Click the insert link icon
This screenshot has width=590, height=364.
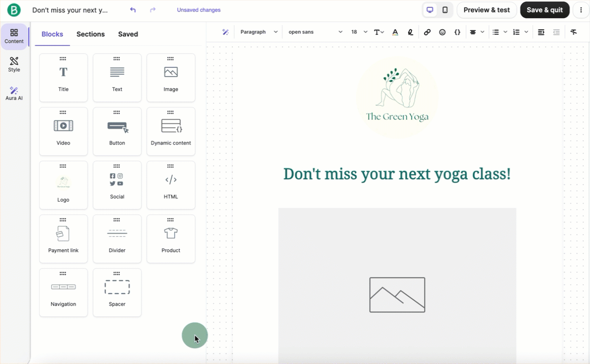427,32
